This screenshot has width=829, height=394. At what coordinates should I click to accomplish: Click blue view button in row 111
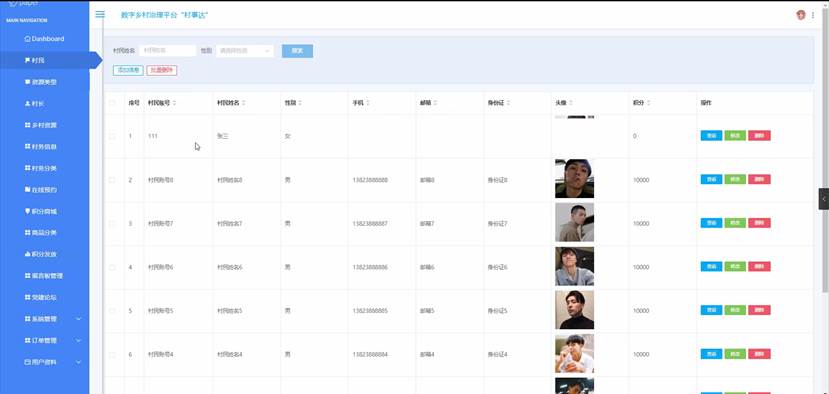tap(711, 136)
